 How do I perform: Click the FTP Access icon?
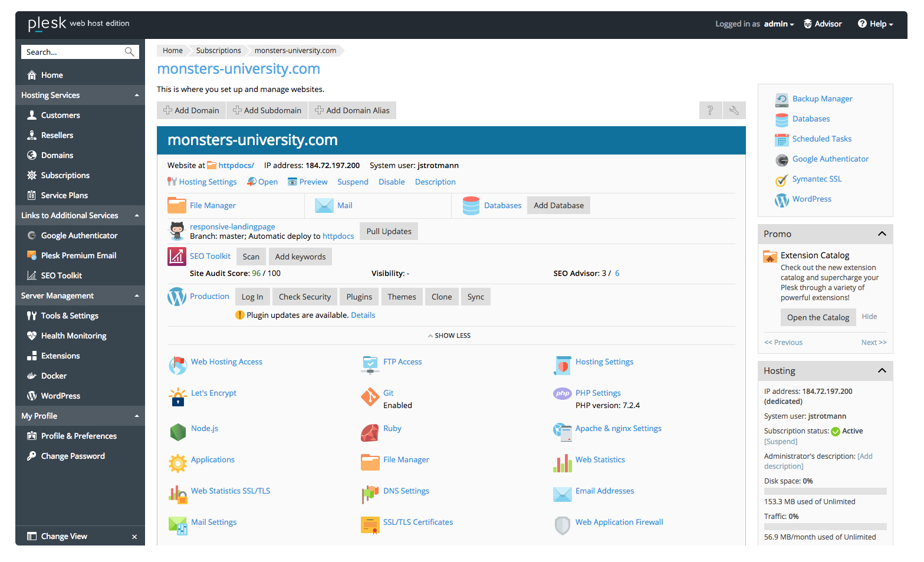click(370, 366)
